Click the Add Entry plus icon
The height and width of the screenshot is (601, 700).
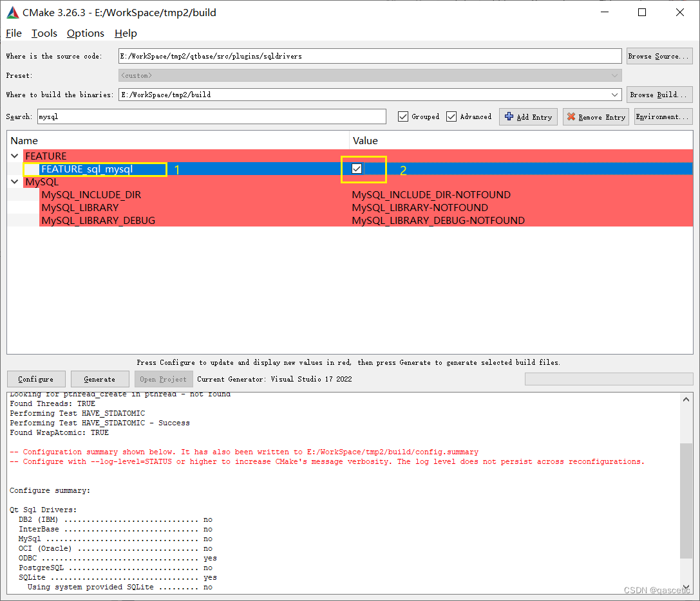tap(509, 116)
